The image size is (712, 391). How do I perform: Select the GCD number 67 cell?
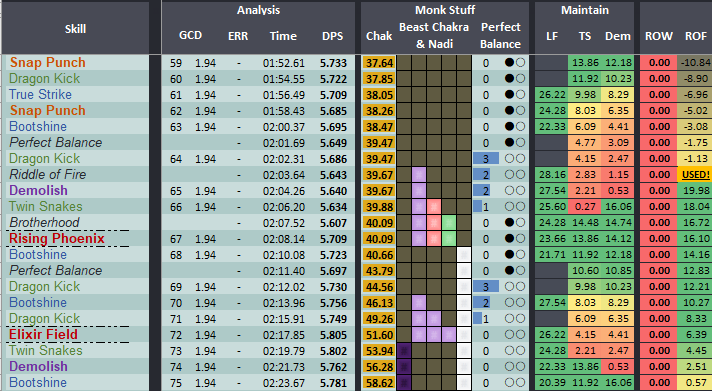coord(176,239)
